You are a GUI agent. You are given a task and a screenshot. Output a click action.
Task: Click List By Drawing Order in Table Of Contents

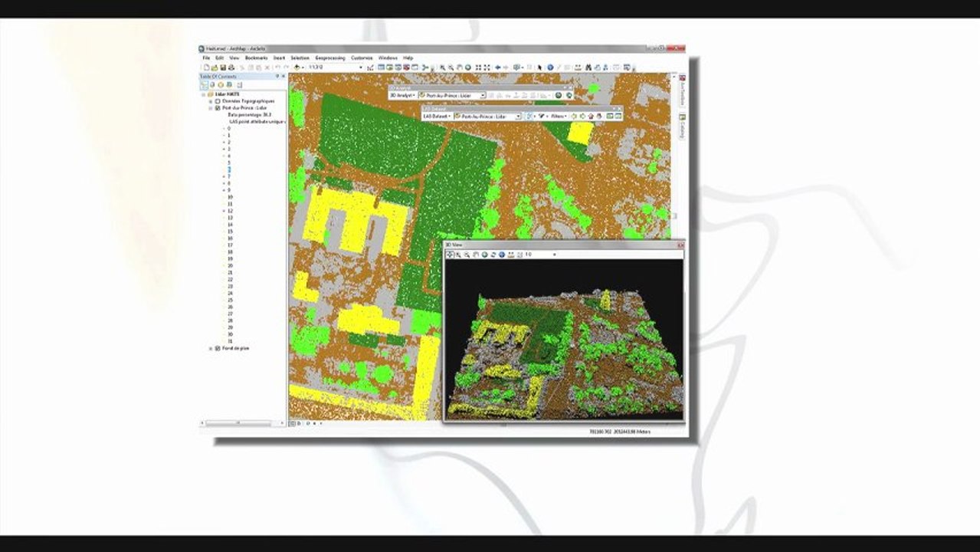[205, 85]
